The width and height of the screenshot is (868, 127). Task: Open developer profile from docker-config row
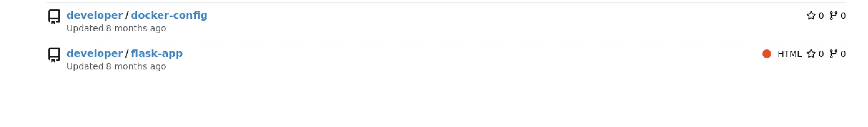click(x=94, y=16)
